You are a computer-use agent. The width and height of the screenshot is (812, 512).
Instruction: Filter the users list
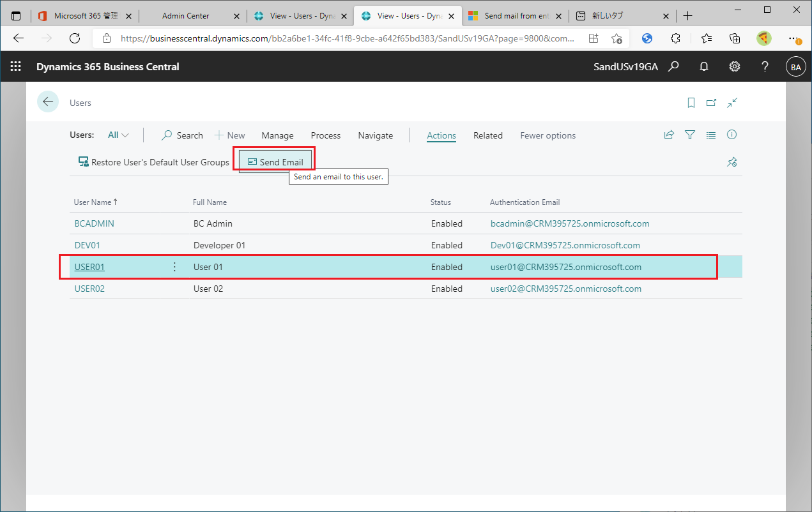click(690, 135)
